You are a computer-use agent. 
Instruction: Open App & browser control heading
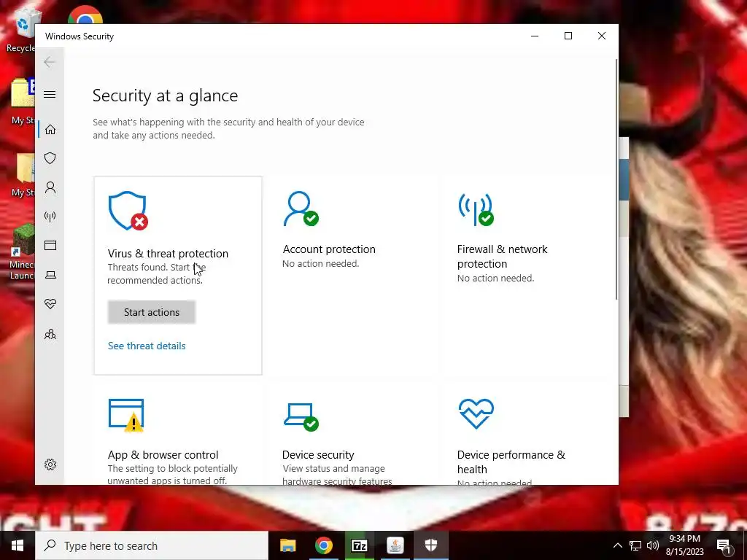coord(163,455)
